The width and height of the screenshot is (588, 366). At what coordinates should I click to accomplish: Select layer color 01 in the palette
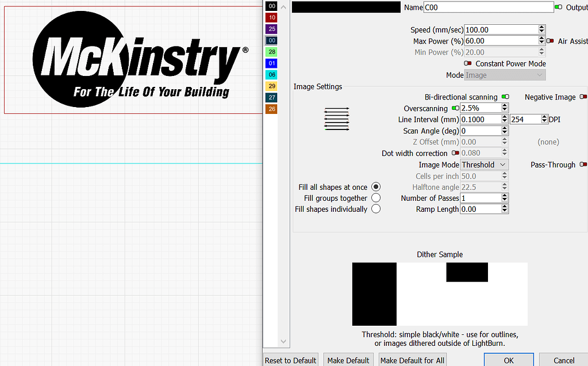pyautogui.click(x=271, y=63)
